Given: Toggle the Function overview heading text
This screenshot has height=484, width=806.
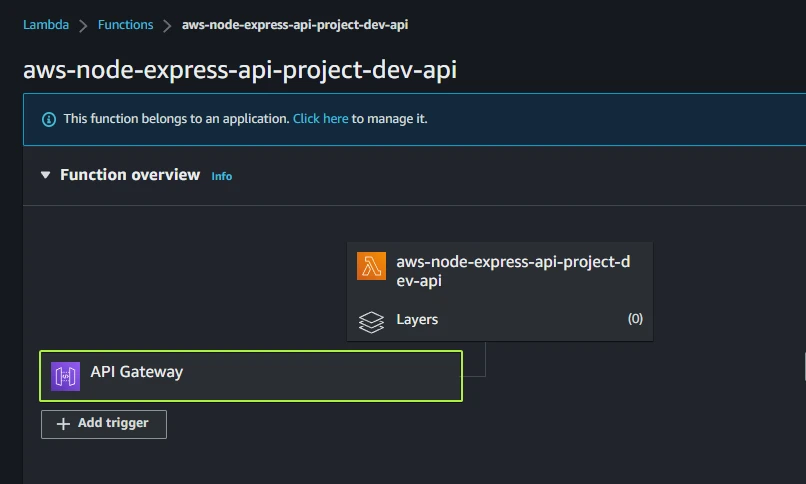Looking at the screenshot, I should pos(130,175).
